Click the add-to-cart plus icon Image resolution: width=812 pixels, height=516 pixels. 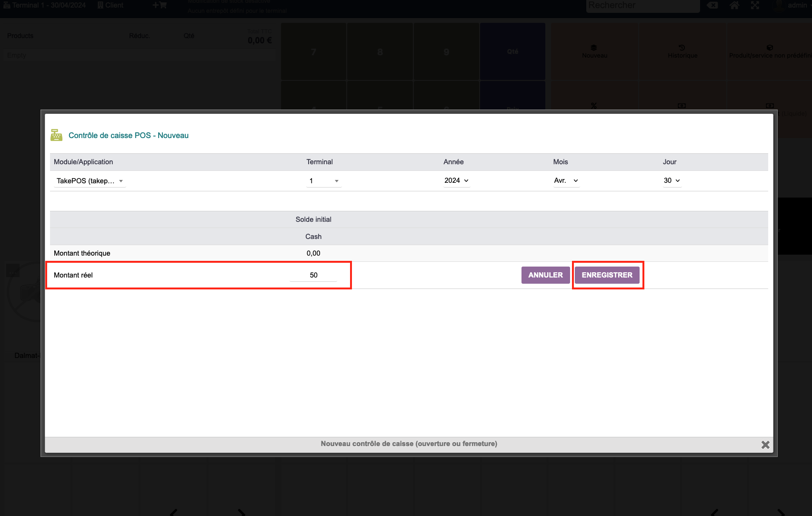pyautogui.click(x=160, y=5)
